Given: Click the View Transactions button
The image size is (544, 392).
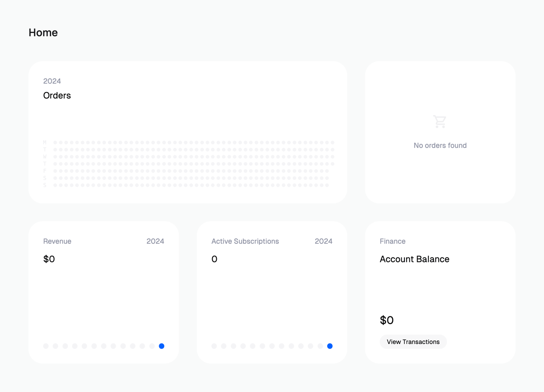Looking at the screenshot, I should point(413,342).
